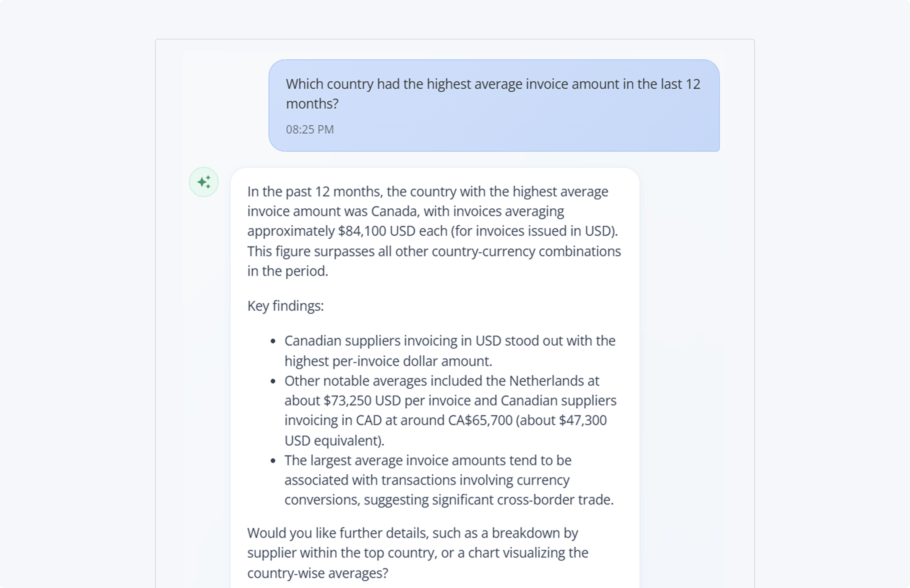Click the green sparkle AI assistant avatar
Image resolution: width=910 pixels, height=588 pixels.
tap(204, 182)
